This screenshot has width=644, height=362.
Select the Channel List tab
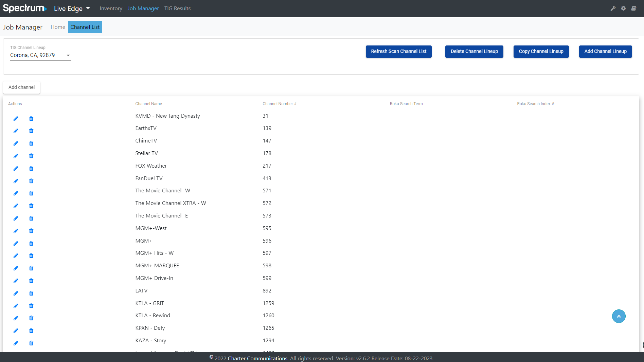pos(85,27)
